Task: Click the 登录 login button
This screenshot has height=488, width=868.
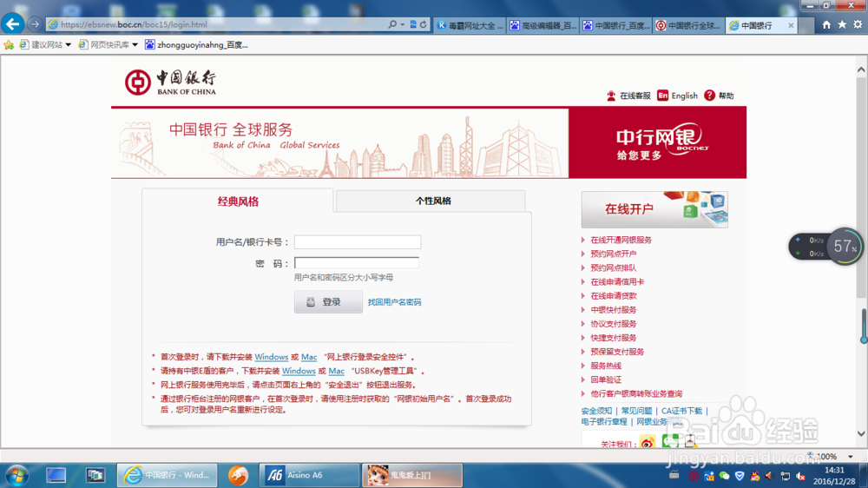Action: [328, 302]
